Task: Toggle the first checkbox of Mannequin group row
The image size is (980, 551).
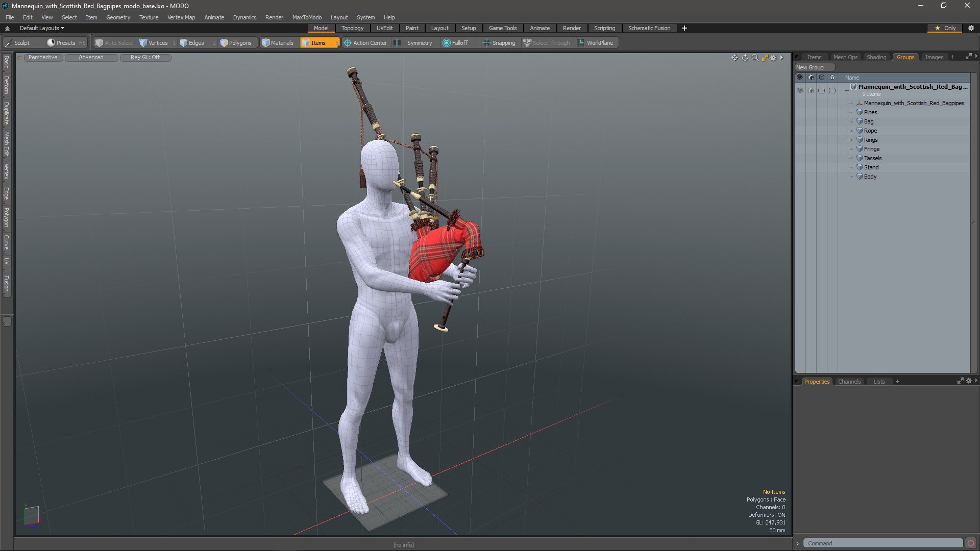Action: coord(821,90)
